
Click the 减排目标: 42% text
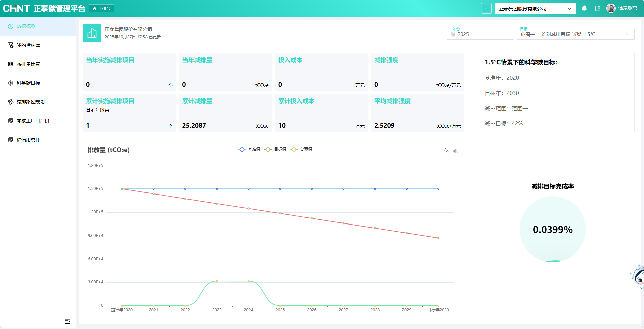(x=504, y=124)
